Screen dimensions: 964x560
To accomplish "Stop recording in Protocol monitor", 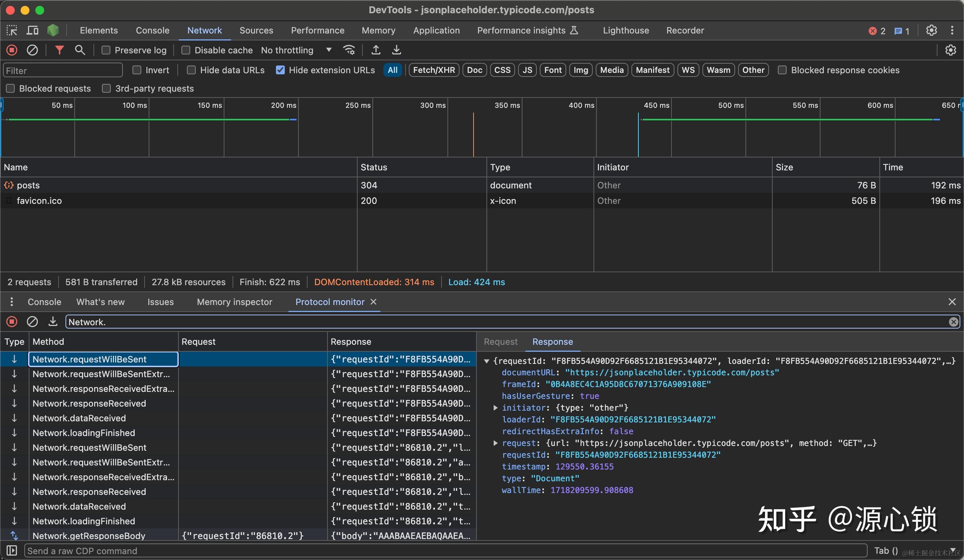I will coord(12,322).
